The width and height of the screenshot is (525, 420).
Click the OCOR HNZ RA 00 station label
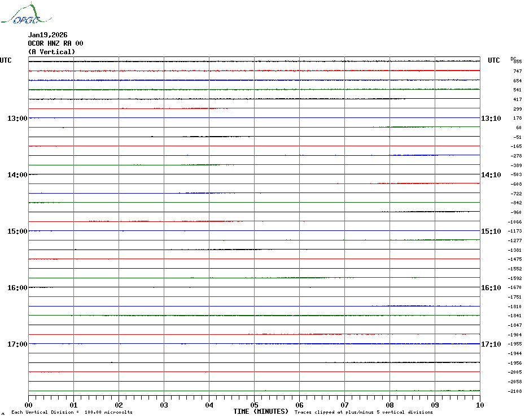click(x=56, y=43)
